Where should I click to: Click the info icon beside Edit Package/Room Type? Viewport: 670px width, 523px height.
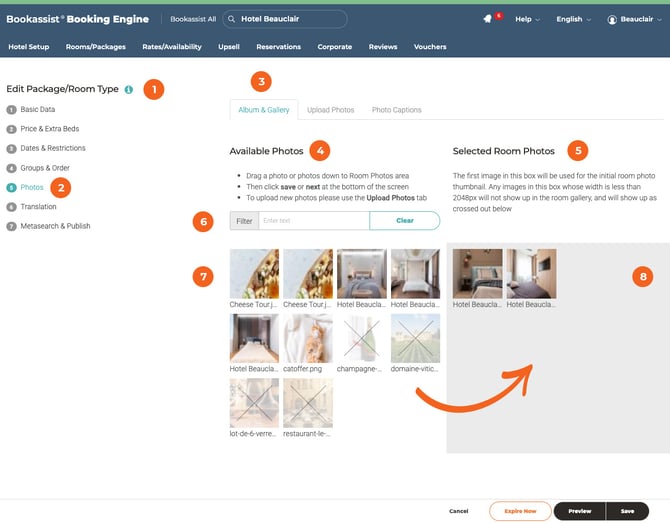129,90
